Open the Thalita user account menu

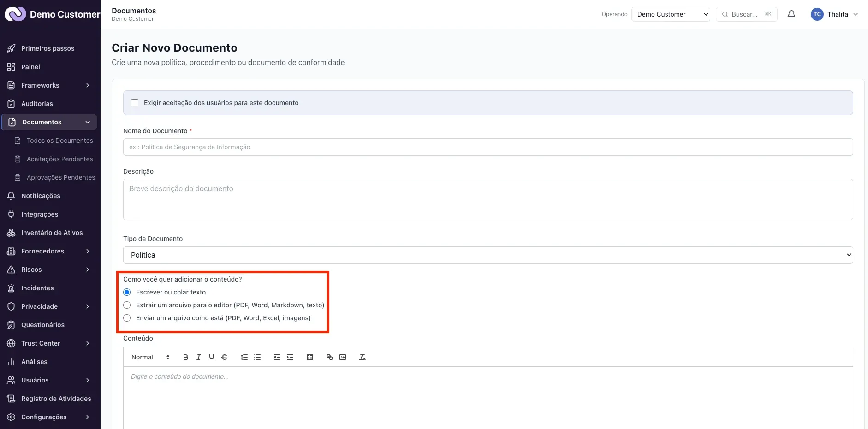tap(834, 14)
